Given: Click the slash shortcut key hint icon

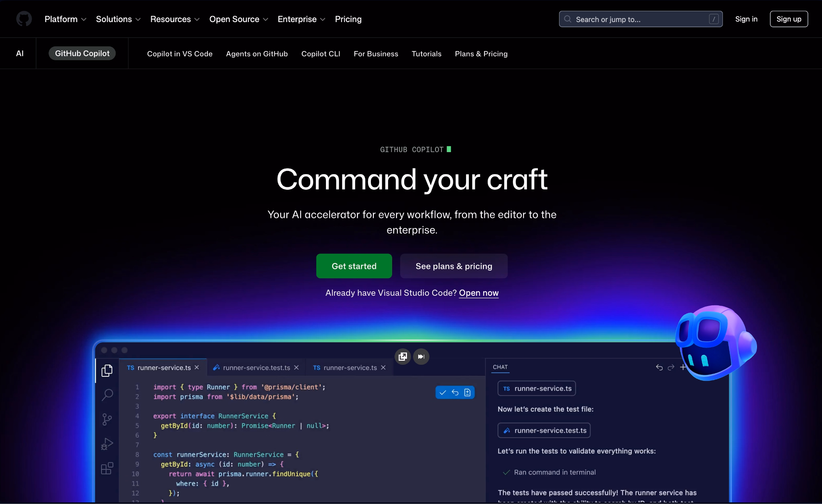Looking at the screenshot, I should (714, 19).
